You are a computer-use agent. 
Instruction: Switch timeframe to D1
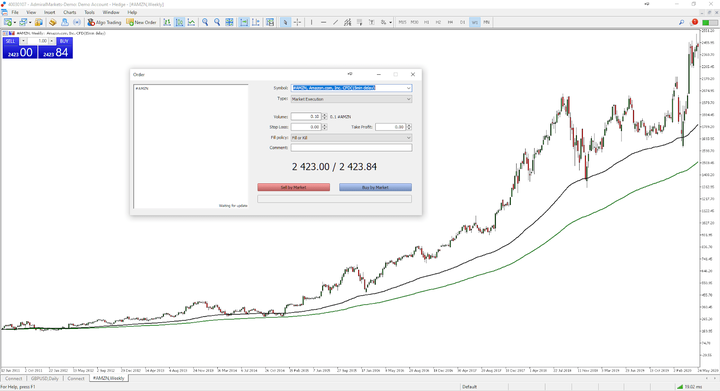coord(462,22)
